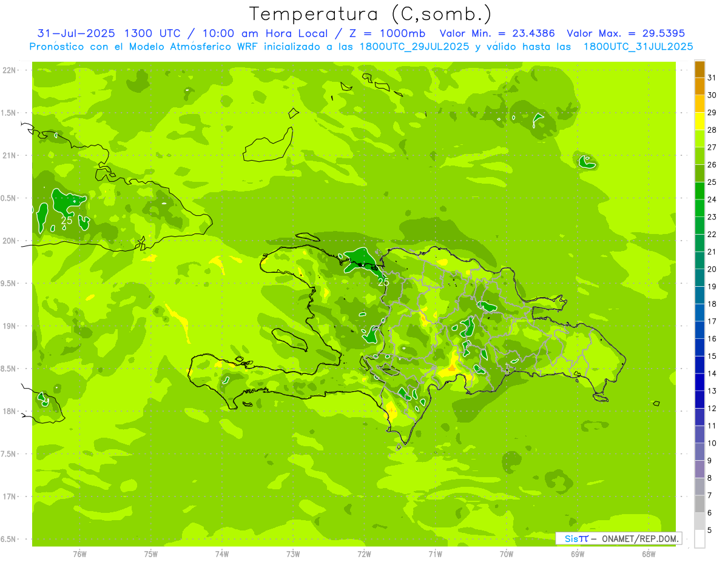This screenshot has width=728, height=562.
Task: Click the blue legend swatch between 16 and 17
Action: [699, 330]
